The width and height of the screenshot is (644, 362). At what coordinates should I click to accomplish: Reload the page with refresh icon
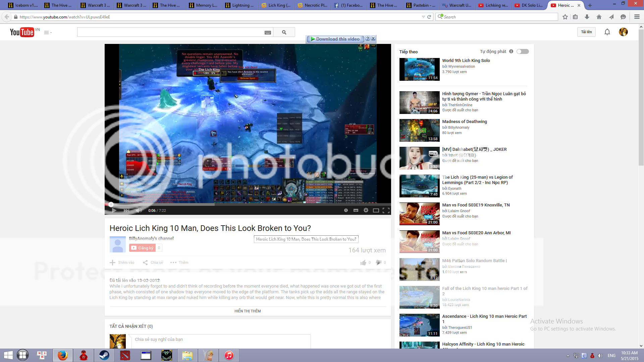(x=429, y=17)
